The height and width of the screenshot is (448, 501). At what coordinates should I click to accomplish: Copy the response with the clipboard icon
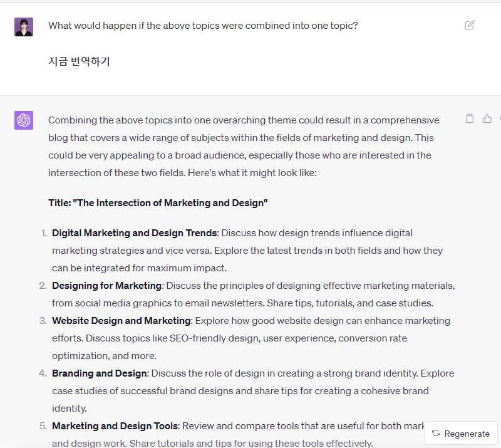(470, 118)
